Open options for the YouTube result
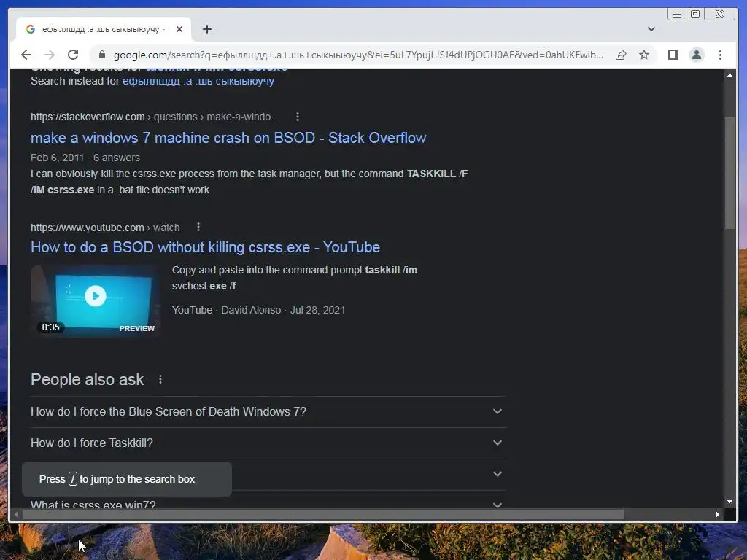 click(198, 227)
